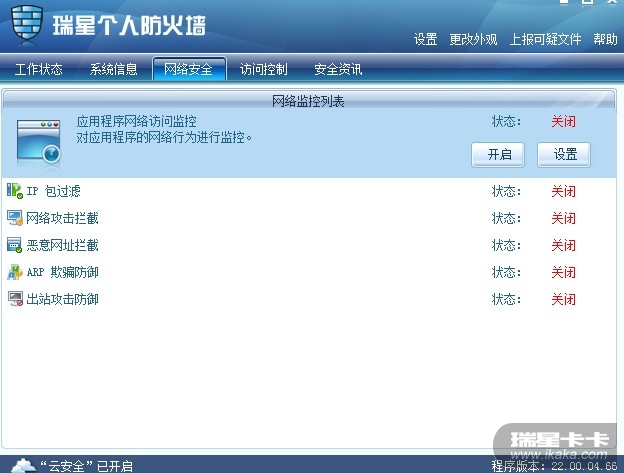The width and height of the screenshot is (624, 473).
Task: Switch to the 系统信息 tab
Action: [x=113, y=70]
